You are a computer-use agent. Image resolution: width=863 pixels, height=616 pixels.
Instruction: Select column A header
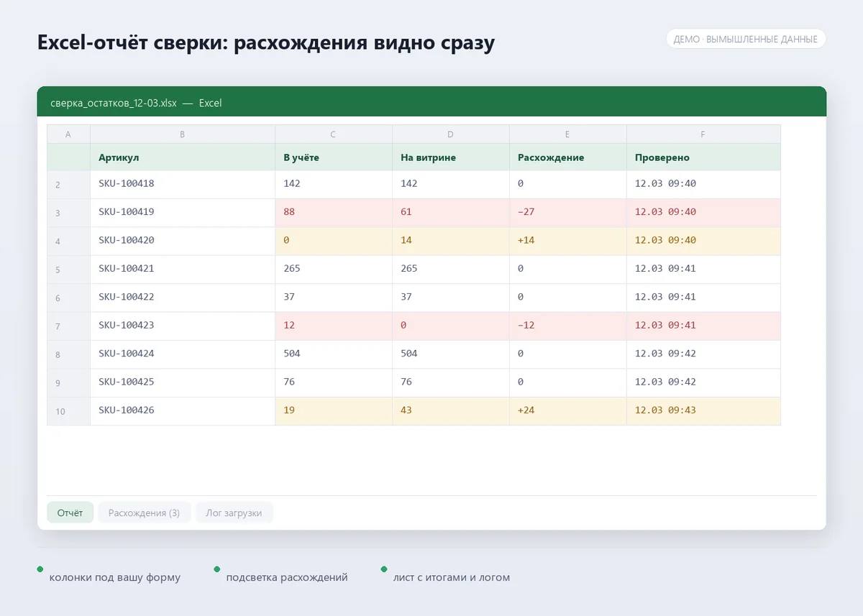click(x=68, y=134)
